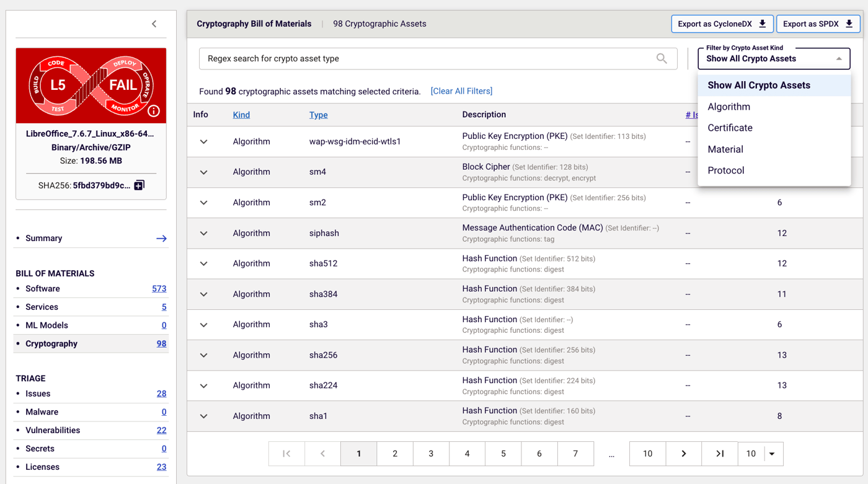The width and height of the screenshot is (868, 484).
Task: Click the L5 FAIL status badge image
Action: tap(91, 86)
